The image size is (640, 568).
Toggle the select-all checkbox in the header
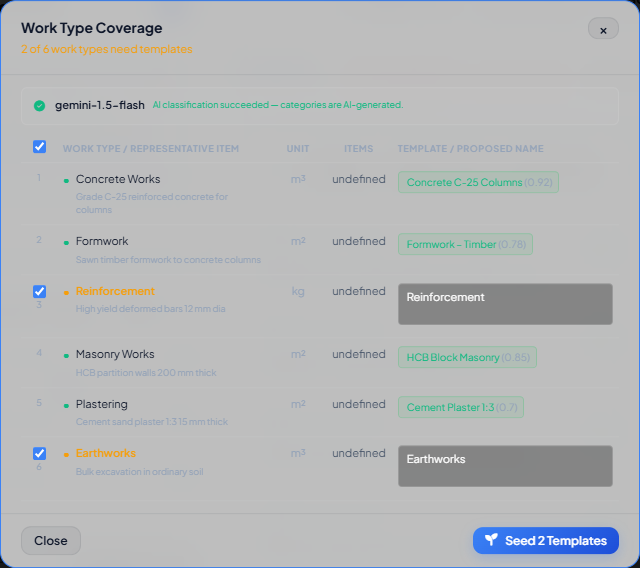[40, 146]
